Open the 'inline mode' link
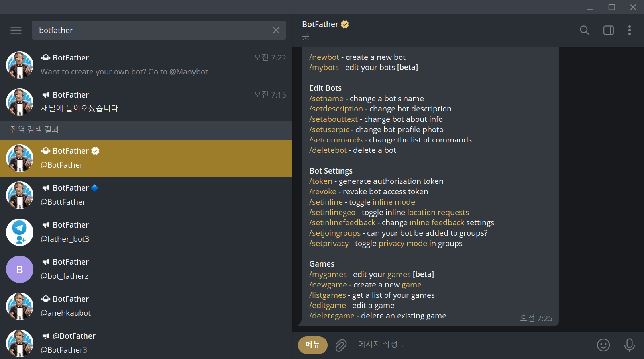This screenshot has height=359, width=644. [x=394, y=202]
